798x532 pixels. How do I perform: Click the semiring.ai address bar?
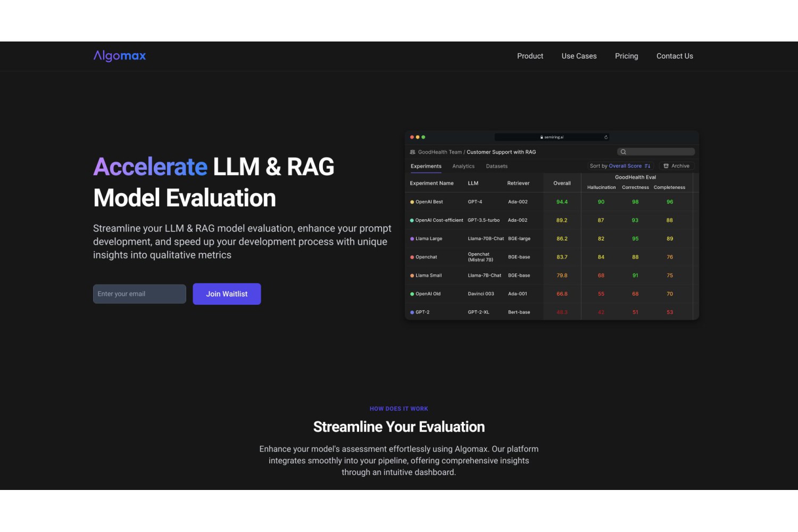(552, 137)
